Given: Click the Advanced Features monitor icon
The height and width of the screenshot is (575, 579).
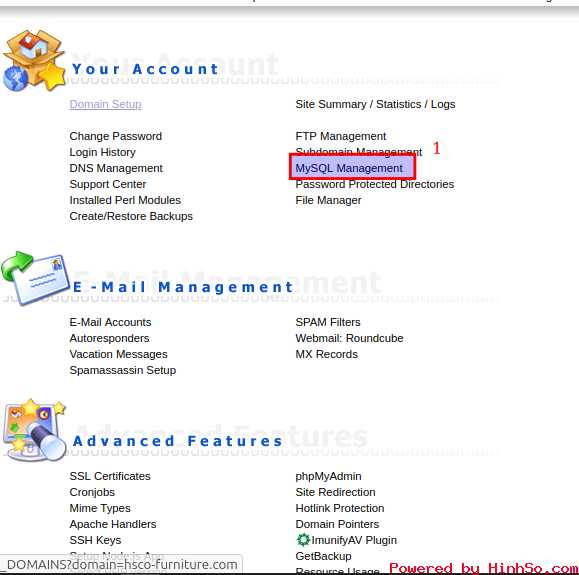Looking at the screenshot, I should pyautogui.click(x=34, y=430).
